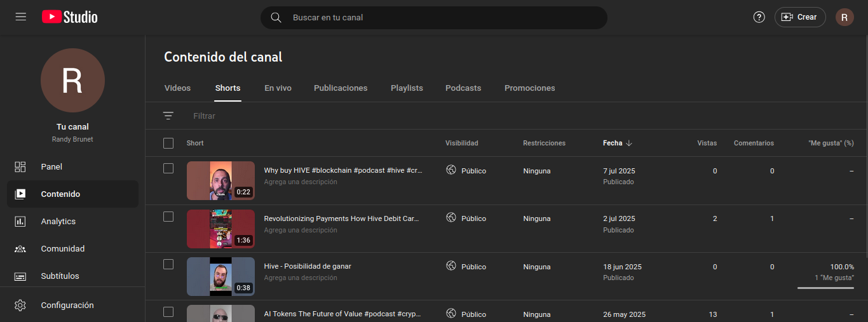Toggle the select-all Shorts checkbox

(x=168, y=143)
